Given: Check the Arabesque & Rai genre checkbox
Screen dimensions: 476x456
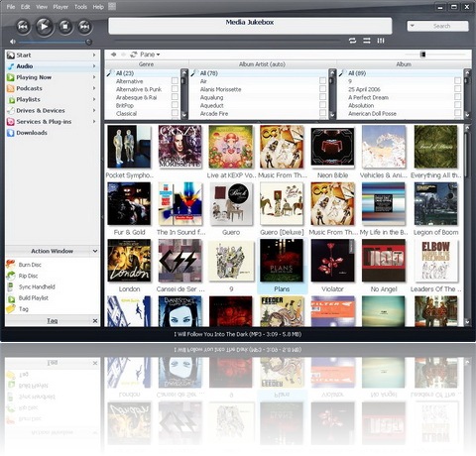Looking at the screenshot, I should pos(175,97).
